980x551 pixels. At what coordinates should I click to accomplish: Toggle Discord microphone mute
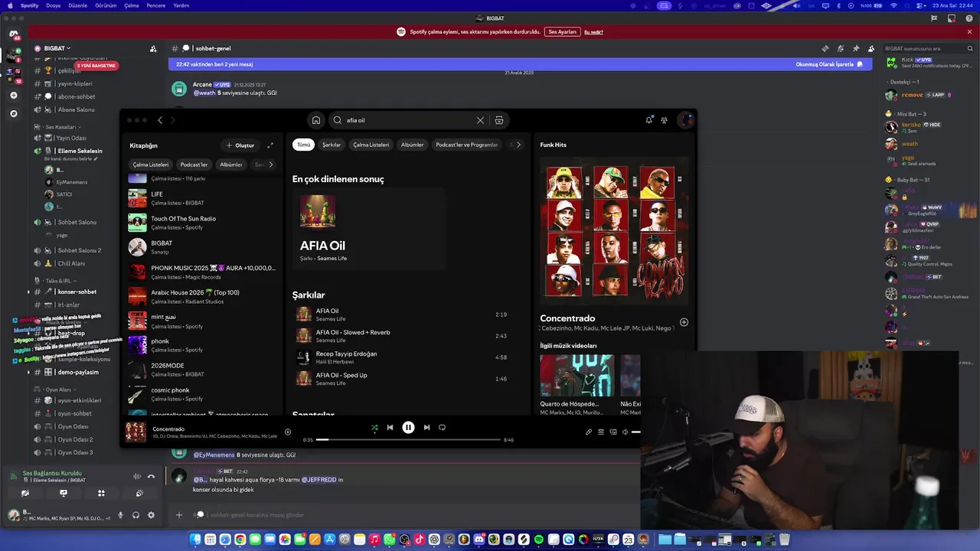point(120,515)
